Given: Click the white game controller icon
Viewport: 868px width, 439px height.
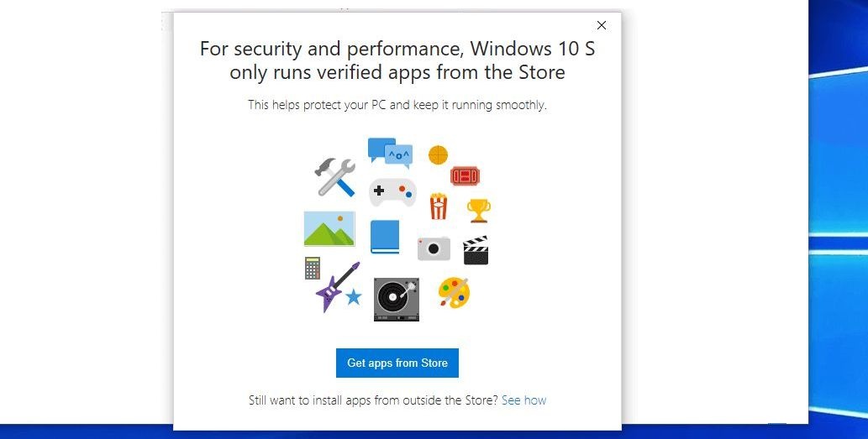Looking at the screenshot, I should tap(392, 192).
